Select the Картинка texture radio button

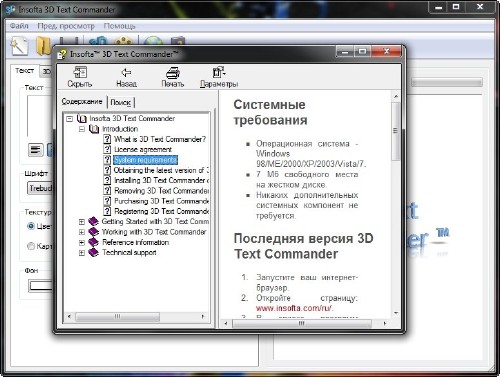tap(31, 246)
